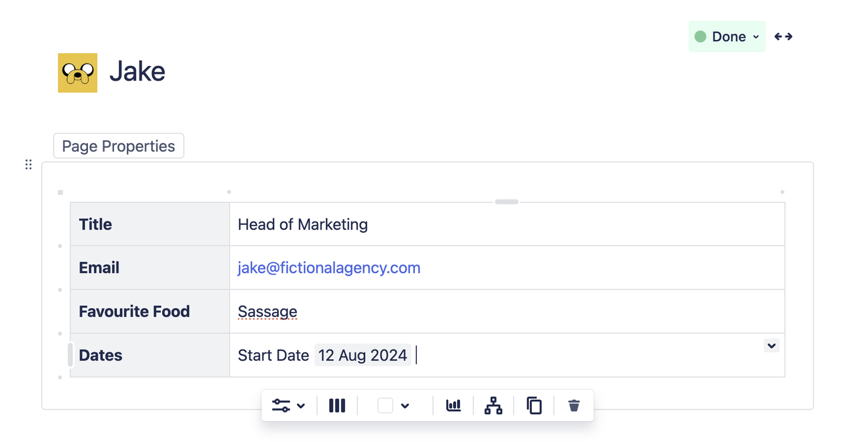Select the Dates row handle
The width and height of the screenshot is (868, 442).
tap(71, 355)
